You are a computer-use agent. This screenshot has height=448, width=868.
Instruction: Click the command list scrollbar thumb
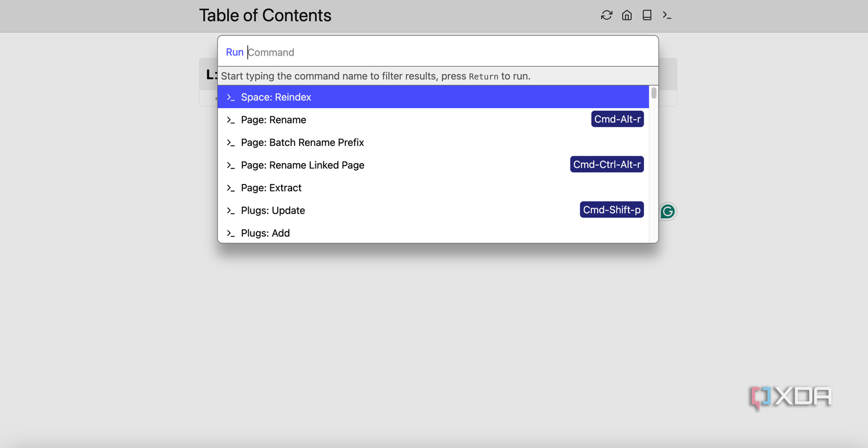point(654,93)
